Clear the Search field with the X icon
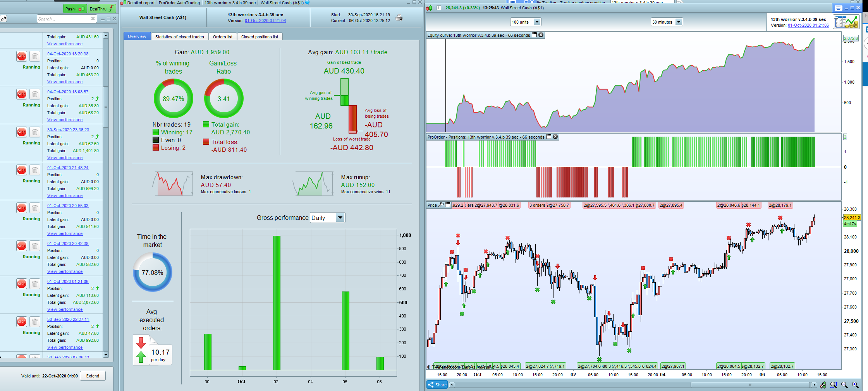 93,19
